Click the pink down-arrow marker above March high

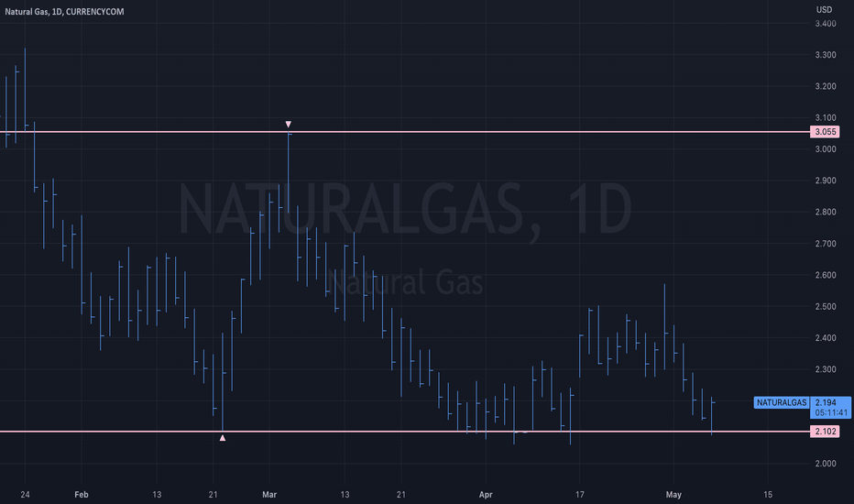(288, 125)
